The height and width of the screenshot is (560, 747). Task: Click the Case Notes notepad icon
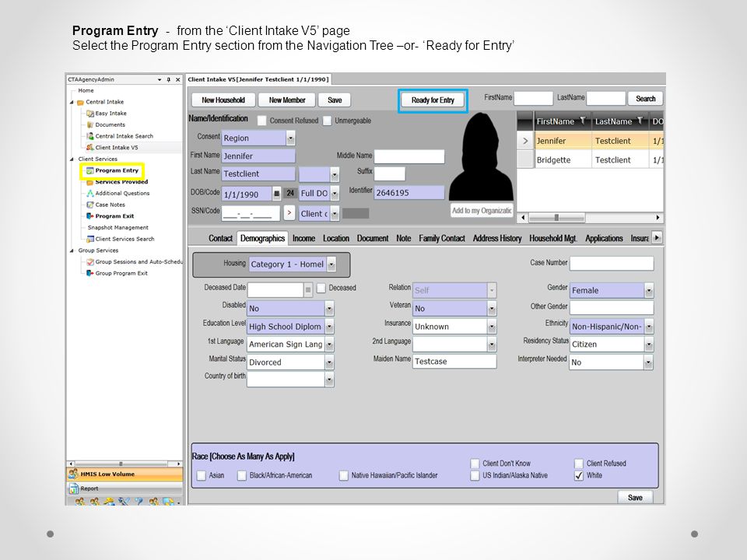click(90, 205)
